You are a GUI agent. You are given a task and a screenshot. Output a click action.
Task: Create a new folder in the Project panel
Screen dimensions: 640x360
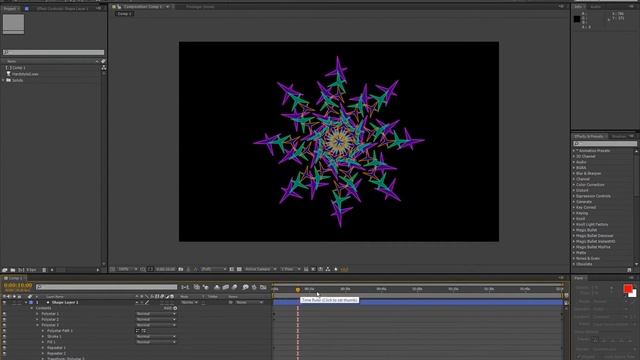point(13,270)
